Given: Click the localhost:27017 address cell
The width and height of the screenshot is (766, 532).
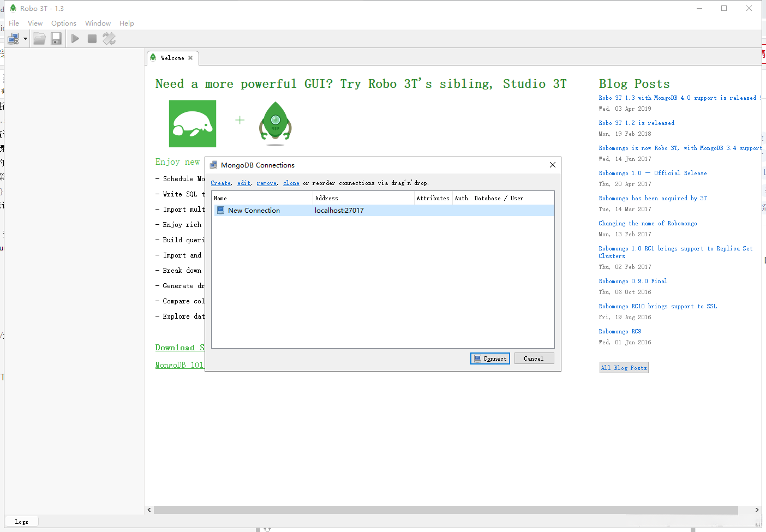Looking at the screenshot, I should coord(339,211).
